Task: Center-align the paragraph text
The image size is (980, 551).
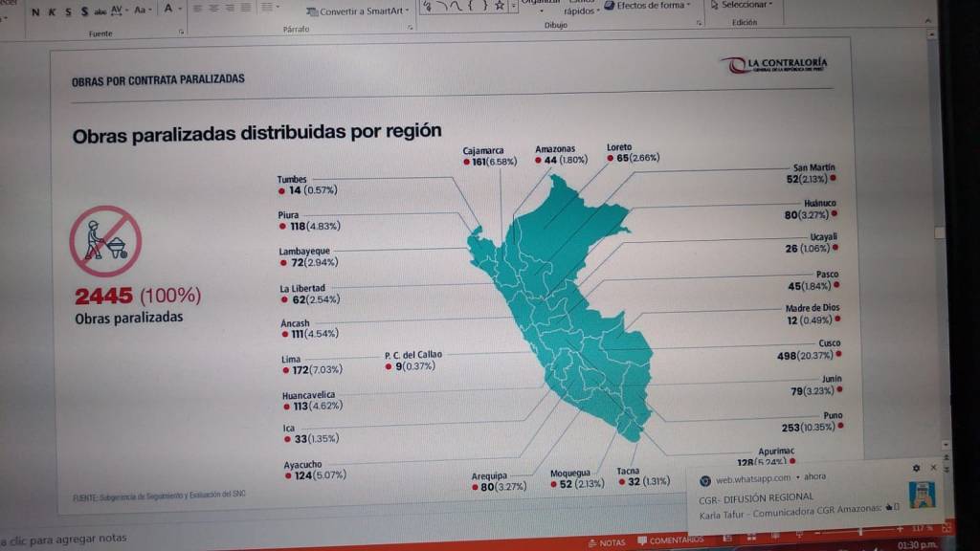Action: [213, 9]
